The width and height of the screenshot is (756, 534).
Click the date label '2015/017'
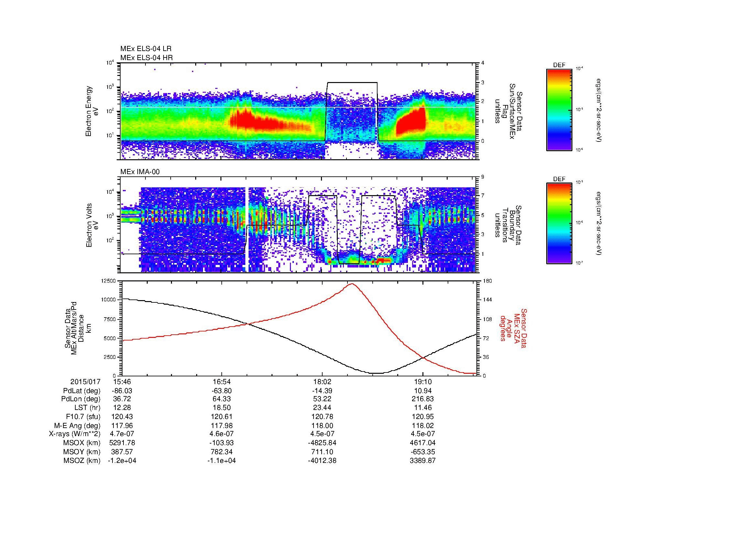coord(85,382)
